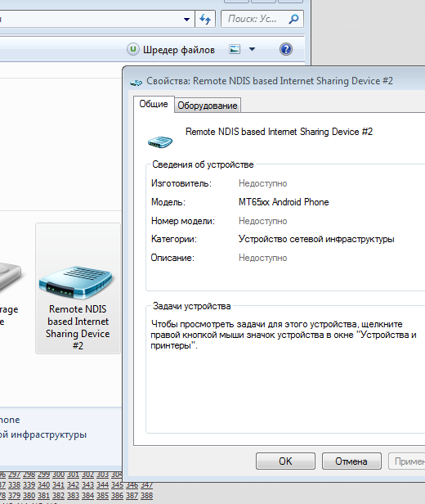This screenshot has height=504, width=425.
Task: Click the device name heading in the dialog
Action: point(279,132)
